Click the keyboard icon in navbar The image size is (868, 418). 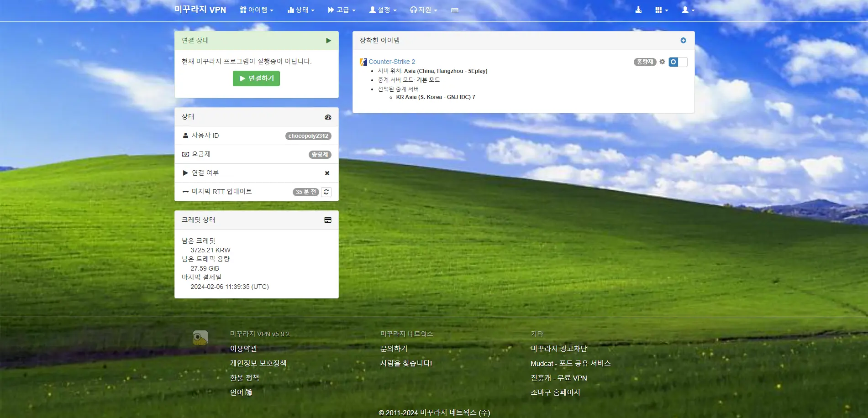[x=455, y=10]
